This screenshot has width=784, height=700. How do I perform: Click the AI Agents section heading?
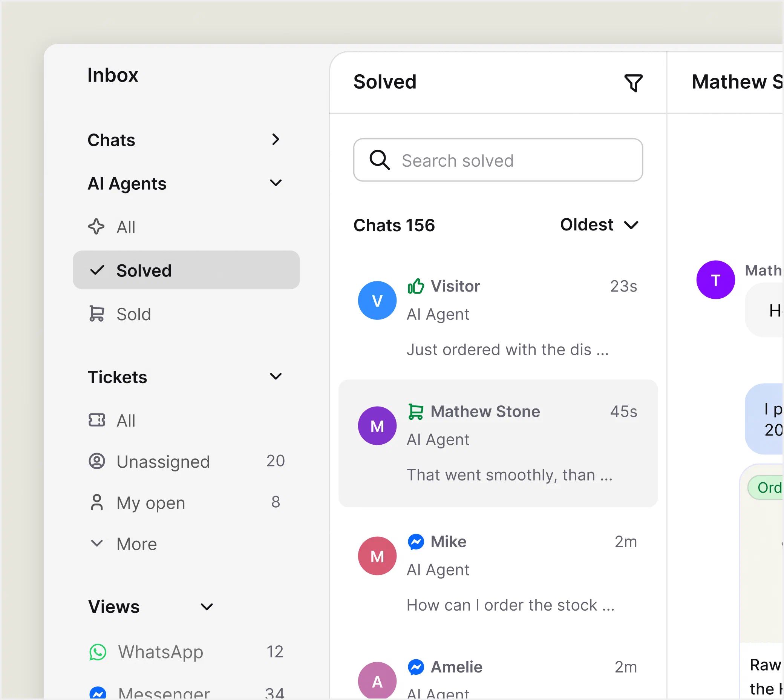pos(127,183)
